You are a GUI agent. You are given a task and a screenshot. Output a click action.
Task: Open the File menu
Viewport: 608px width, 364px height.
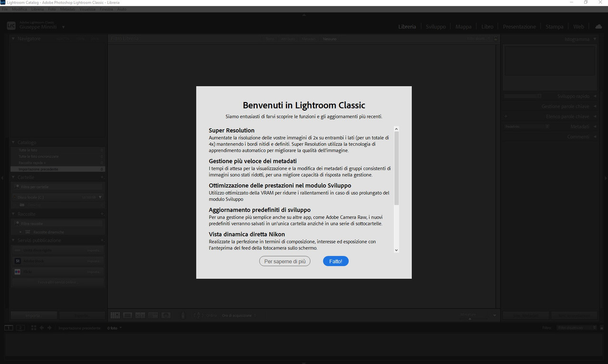coord(5,9)
